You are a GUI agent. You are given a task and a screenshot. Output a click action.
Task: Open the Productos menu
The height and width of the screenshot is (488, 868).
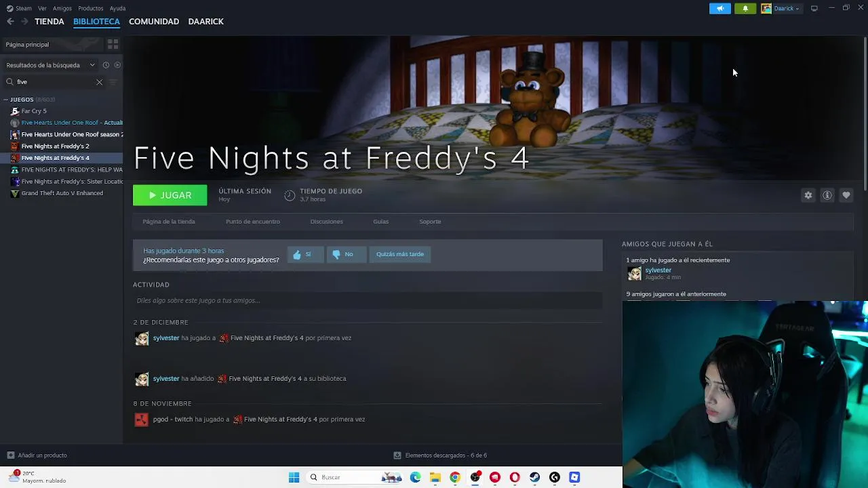[x=91, y=8]
